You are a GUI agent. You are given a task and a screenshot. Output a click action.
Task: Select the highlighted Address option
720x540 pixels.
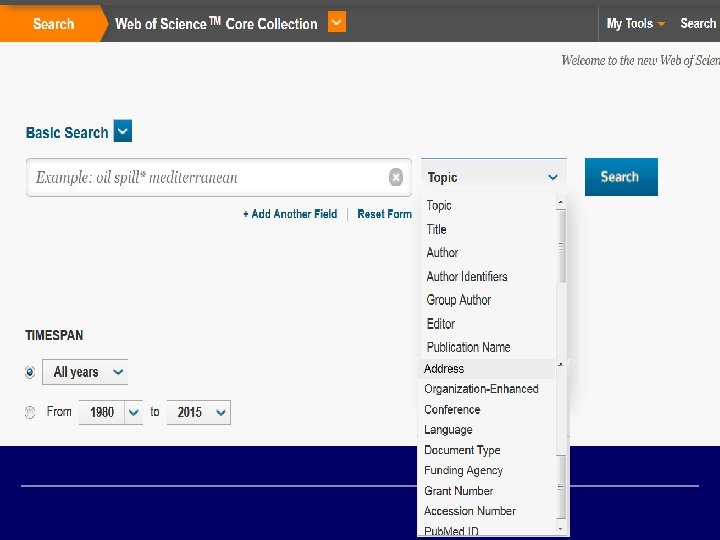pos(488,369)
